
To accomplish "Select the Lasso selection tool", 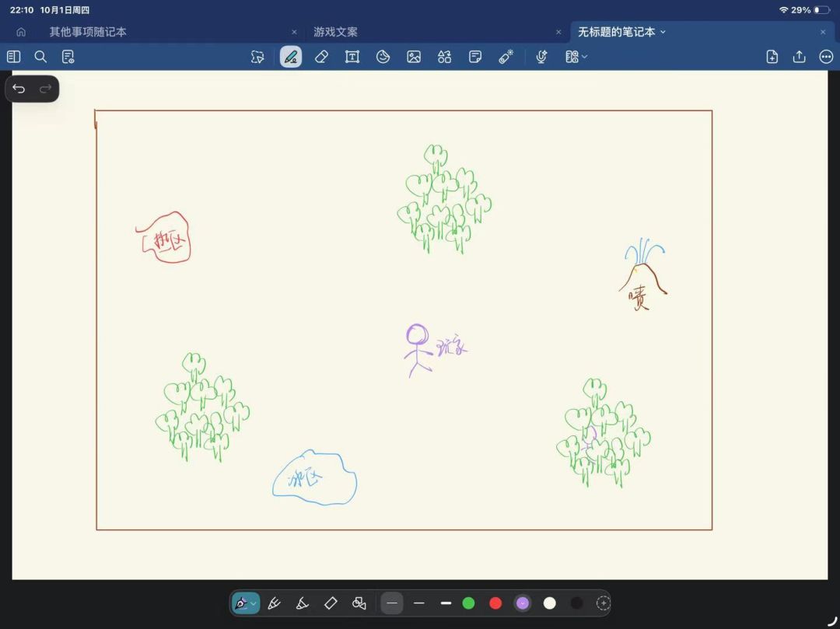I will click(x=257, y=57).
